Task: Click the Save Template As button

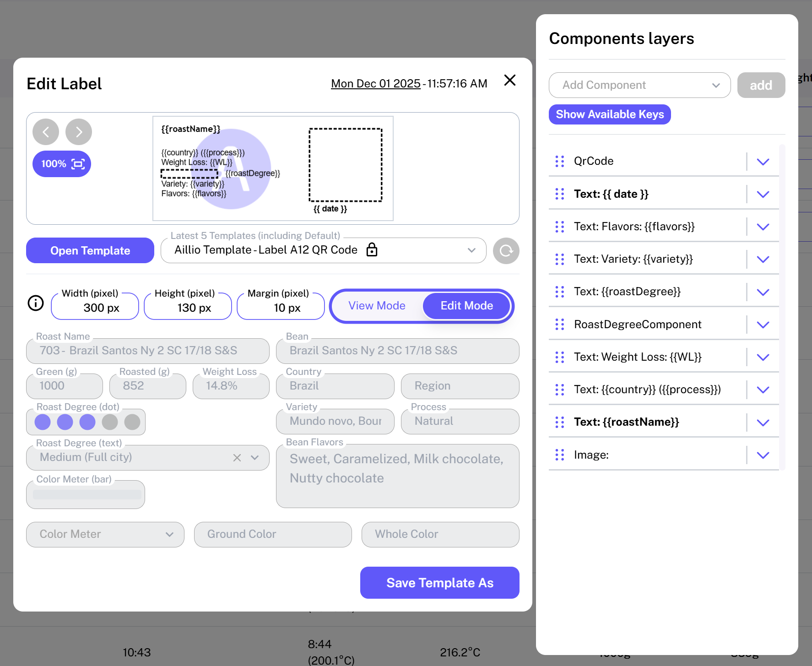Action: point(439,583)
